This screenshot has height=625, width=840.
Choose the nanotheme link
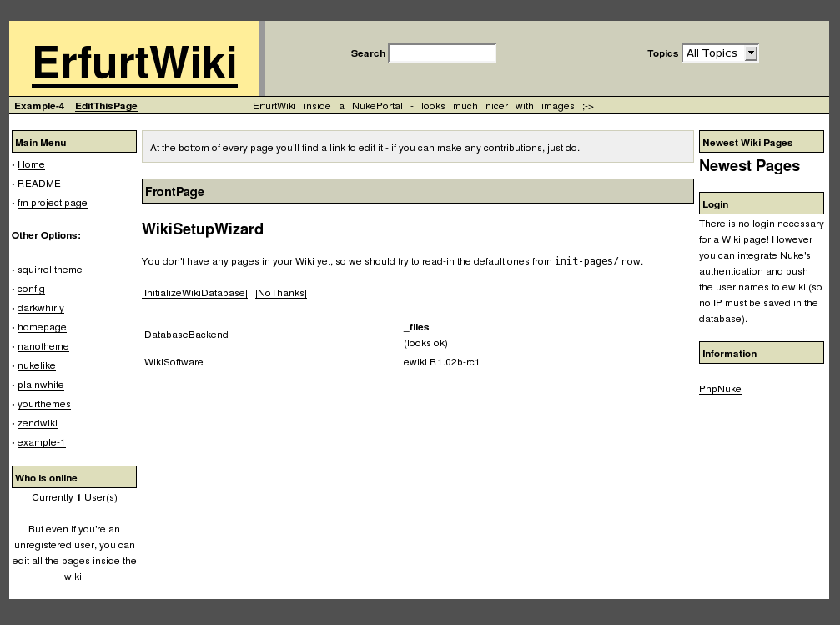pyautogui.click(x=43, y=346)
